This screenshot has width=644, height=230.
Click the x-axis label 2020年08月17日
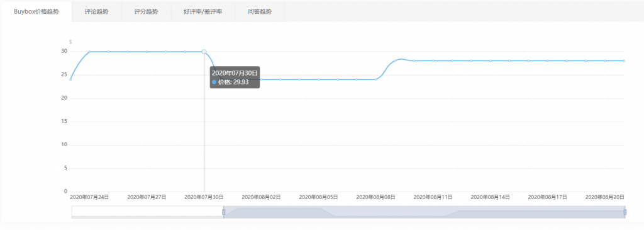547,197
